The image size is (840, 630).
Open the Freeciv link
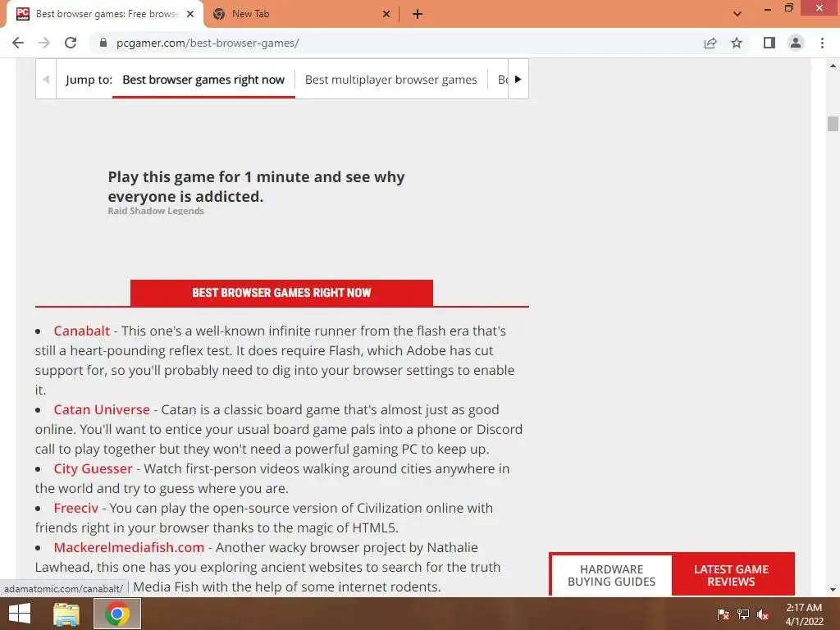[76, 509]
